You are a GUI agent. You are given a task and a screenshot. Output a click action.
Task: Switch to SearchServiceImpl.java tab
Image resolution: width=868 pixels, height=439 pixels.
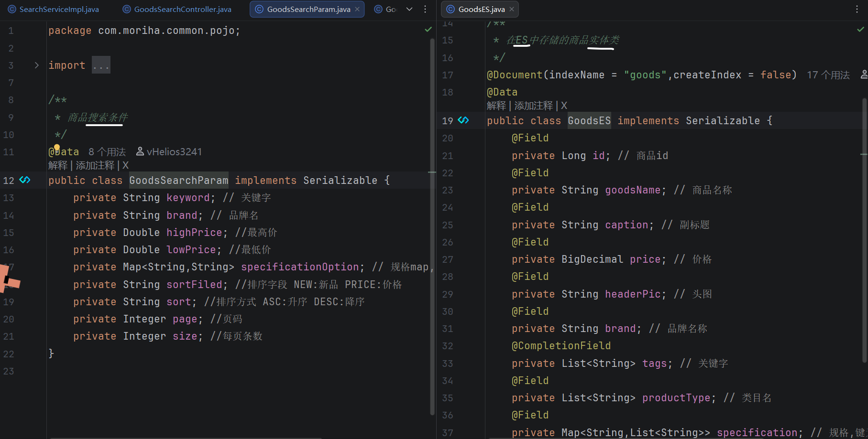pos(54,9)
